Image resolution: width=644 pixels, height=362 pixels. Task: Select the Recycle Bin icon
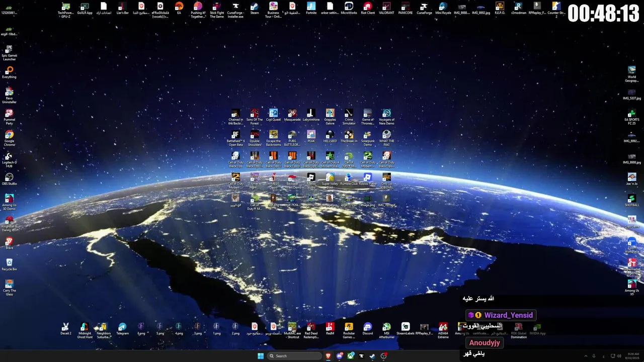click(x=9, y=265)
